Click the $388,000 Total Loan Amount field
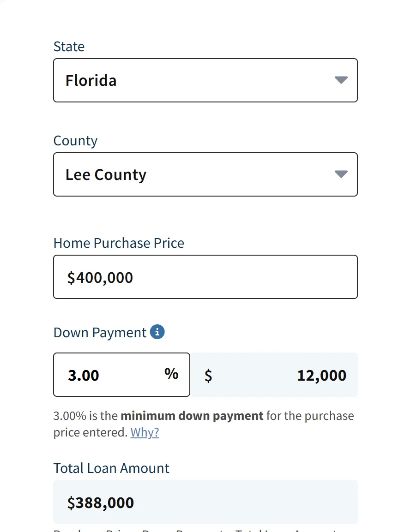The width and height of the screenshot is (405, 532). pyautogui.click(x=206, y=502)
